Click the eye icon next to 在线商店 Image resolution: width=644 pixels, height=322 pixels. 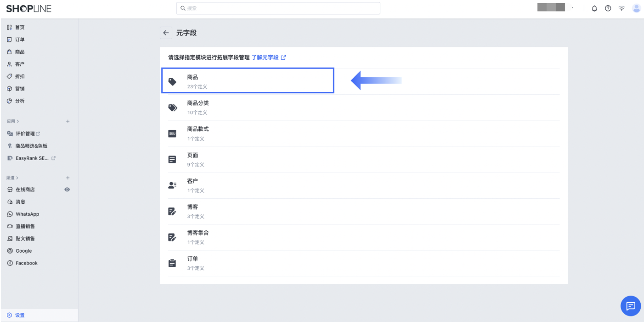pyautogui.click(x=68, y=190)
